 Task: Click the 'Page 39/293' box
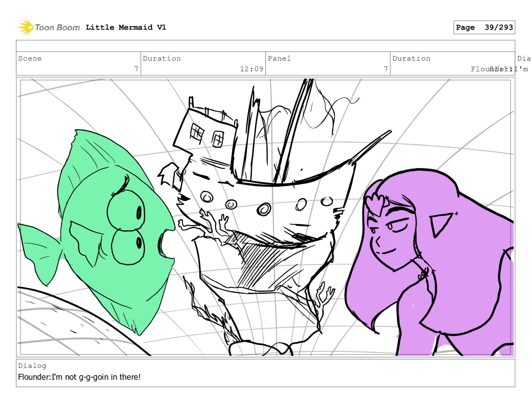484,27
